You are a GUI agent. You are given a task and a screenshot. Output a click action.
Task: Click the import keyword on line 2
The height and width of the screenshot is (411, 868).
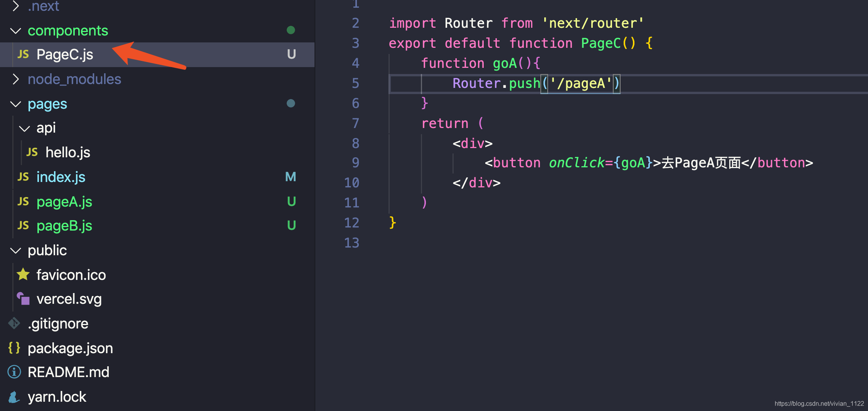412,24
